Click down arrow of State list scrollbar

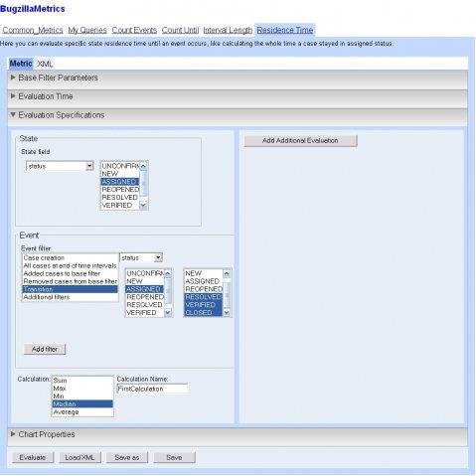click(143, 206)
